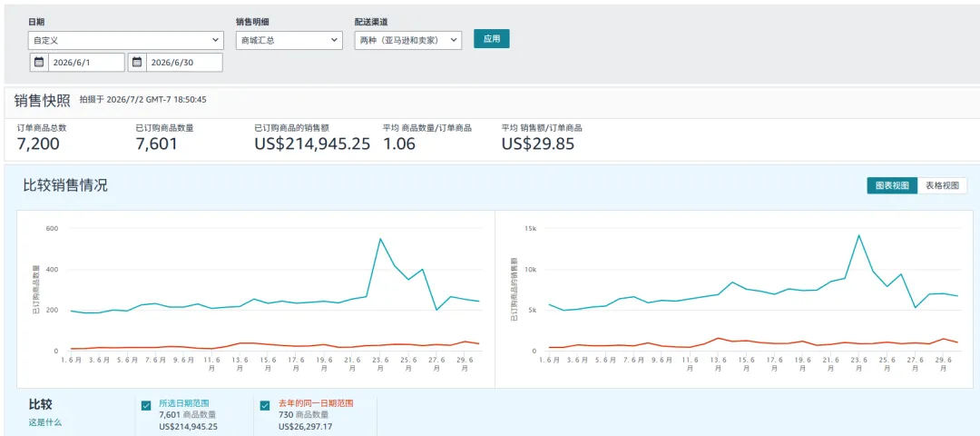Click the 已订购商品的销售额 vertical axis title
This screenshot has height=436, width=980.
(x=514, y=289)
